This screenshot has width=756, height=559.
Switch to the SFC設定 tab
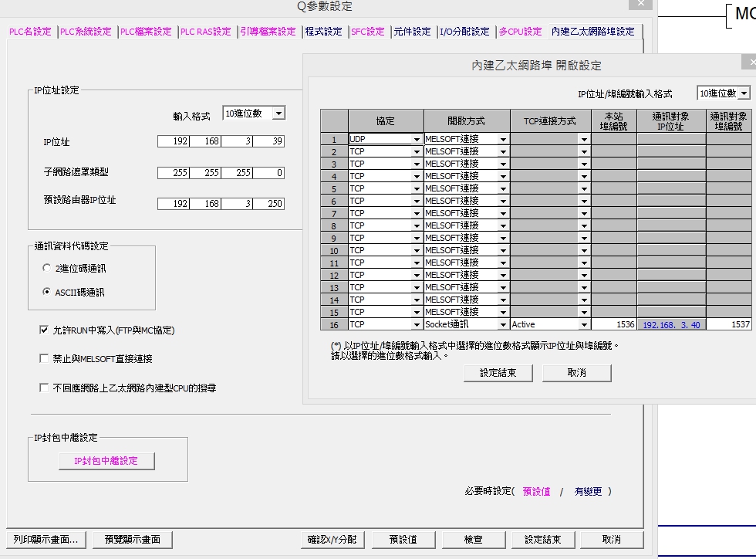[x=367, y=32]
